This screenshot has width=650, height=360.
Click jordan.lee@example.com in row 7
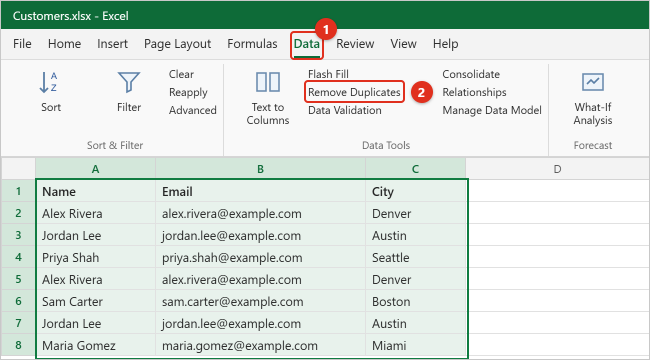[x=260, y=323]
